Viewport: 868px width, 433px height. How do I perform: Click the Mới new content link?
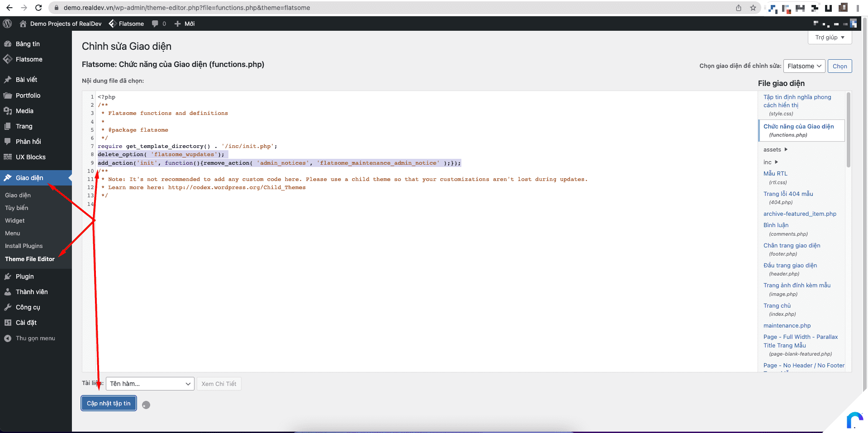pyautogui.click(x=185, y=24)
